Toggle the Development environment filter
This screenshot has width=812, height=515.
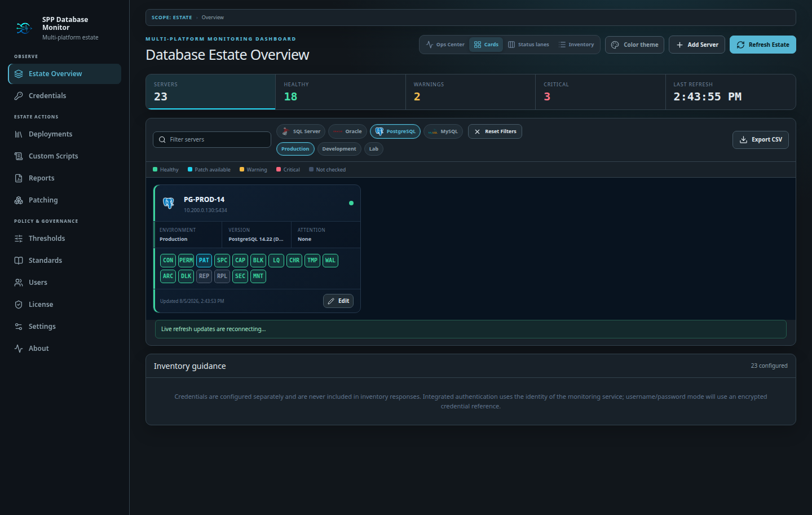[339, 149]
